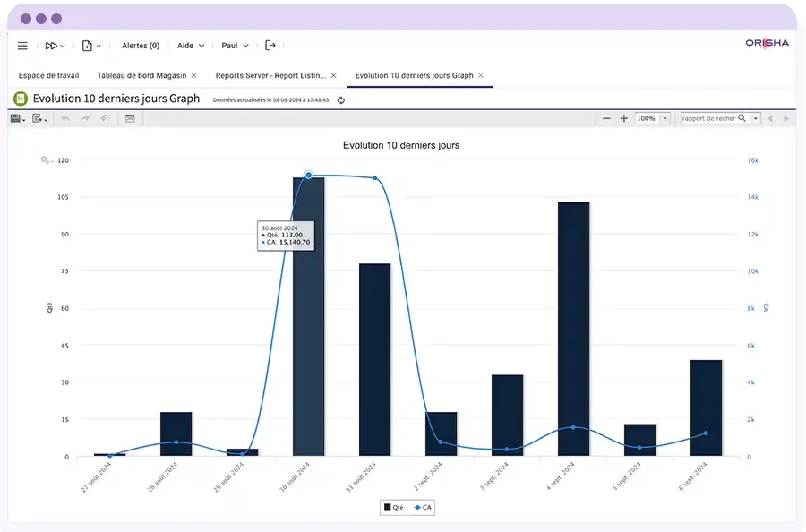Screen dimensions: 806x532
Task: Refresh the report data
Action: point(341,100)
